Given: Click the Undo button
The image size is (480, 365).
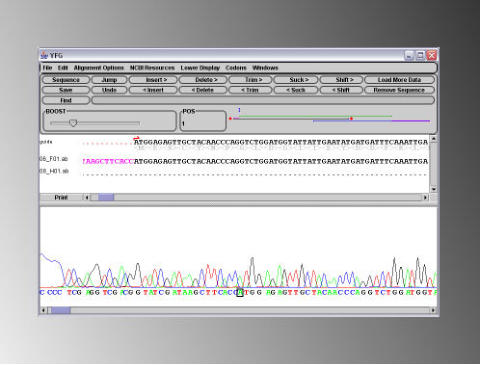Looking at the screenshot, I should [x=109, y=90].
